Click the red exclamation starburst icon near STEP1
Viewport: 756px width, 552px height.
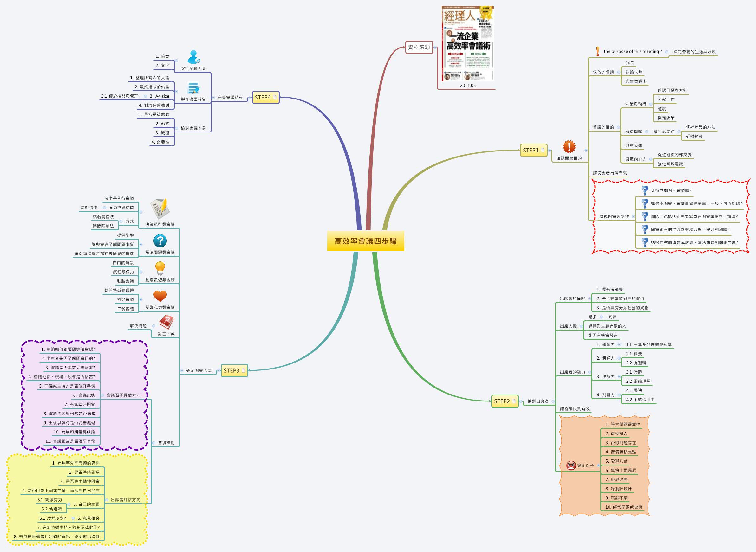[x=569, y=147]
